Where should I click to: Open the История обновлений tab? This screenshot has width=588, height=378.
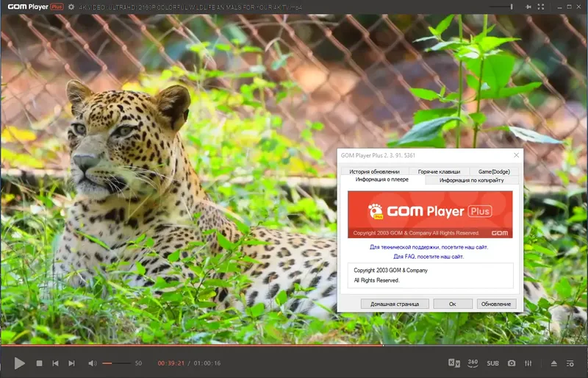pos(374,171)
